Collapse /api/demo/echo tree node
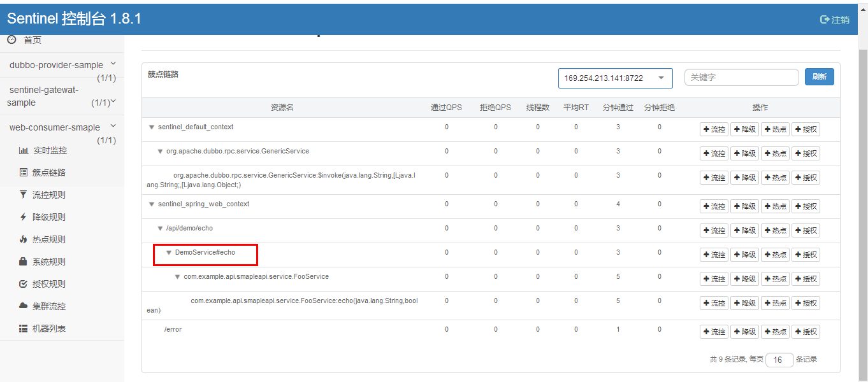 point(160,228)
